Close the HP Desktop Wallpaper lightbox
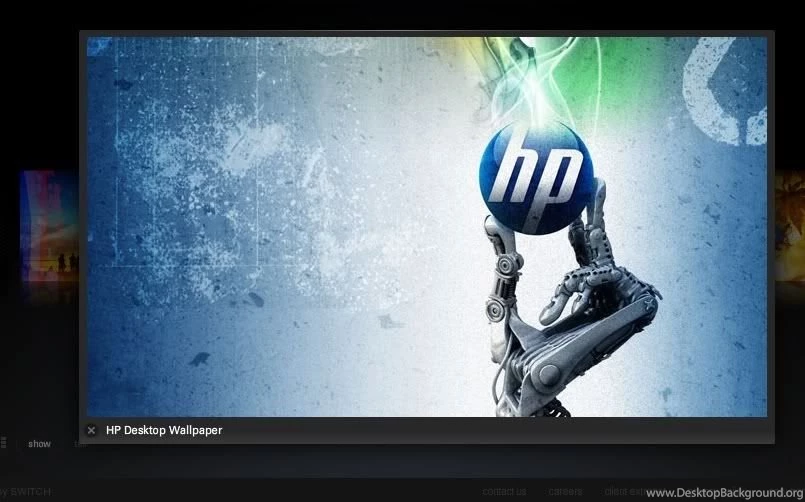 [x=91, y=430]
